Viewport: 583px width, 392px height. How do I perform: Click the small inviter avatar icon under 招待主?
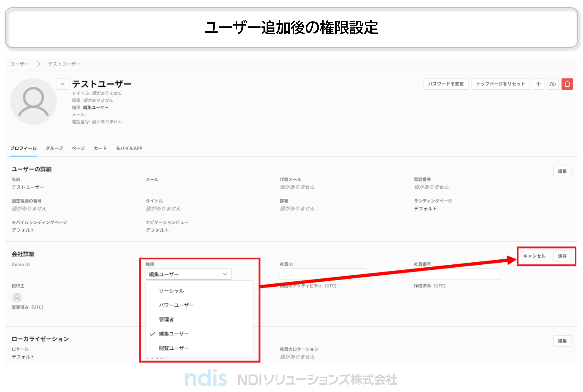[x=17, y=297]
